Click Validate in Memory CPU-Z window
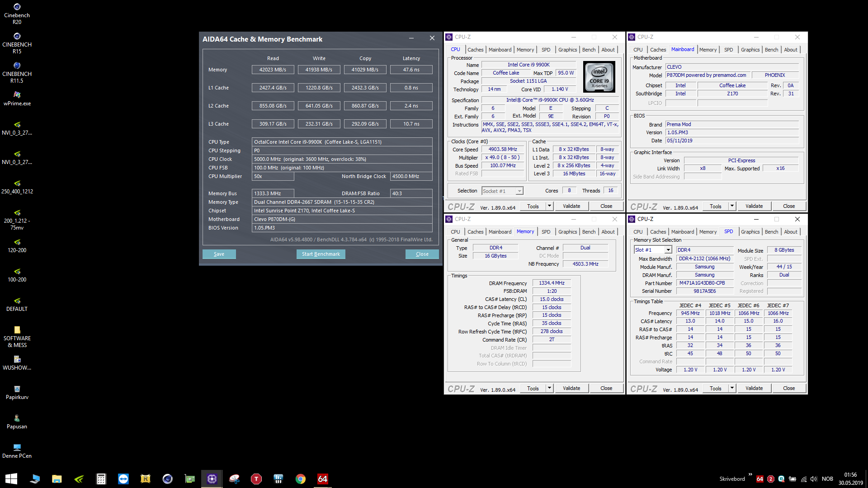This screenshot has height=488, width=868. [571, 388]
